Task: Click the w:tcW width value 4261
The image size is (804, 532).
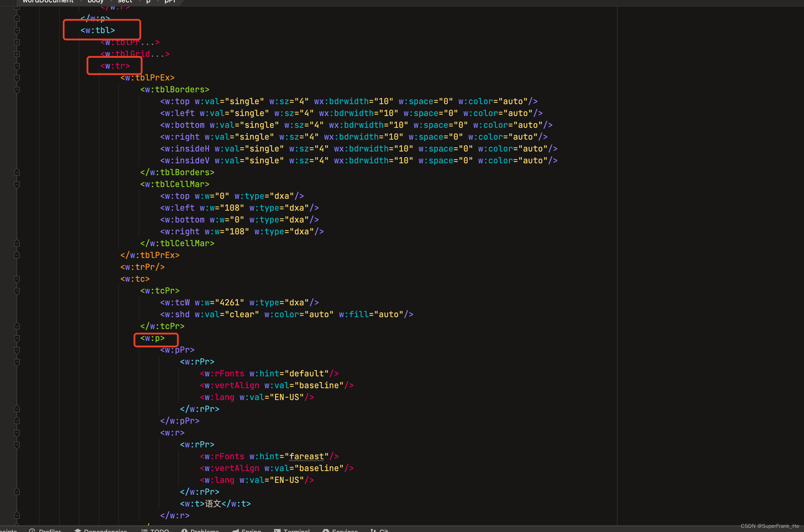Action: [229, 303]
